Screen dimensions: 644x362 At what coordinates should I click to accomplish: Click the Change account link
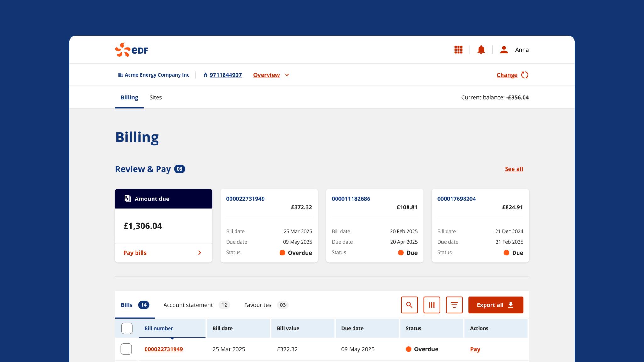coord(507,75)
